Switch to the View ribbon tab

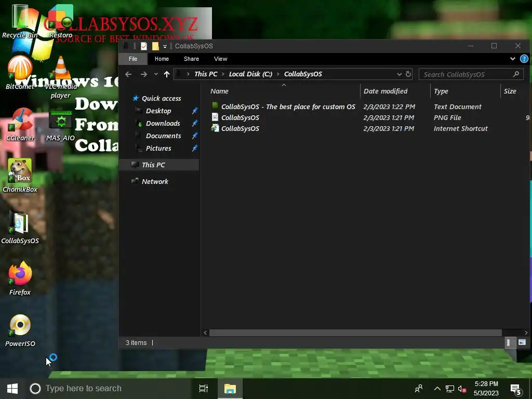[x=220, y=59]
